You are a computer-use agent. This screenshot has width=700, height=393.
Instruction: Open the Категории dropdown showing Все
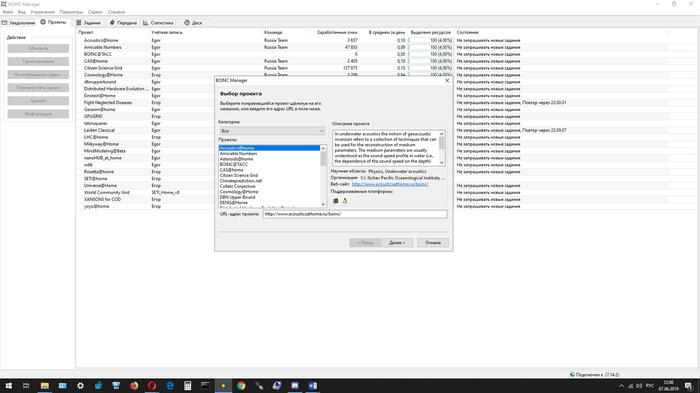(x=272, y=131)
